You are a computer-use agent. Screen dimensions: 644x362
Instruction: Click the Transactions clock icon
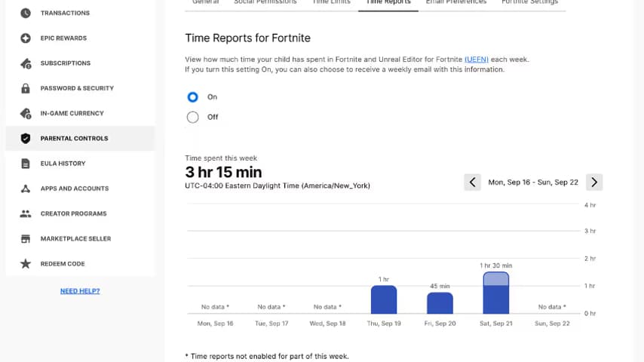tap(26, 13)
